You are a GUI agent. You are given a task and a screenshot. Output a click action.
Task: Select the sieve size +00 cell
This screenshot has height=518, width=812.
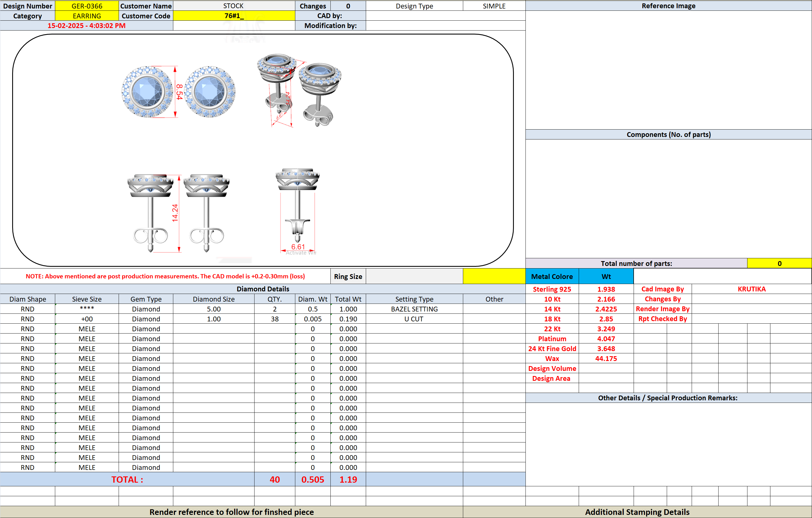pos(87,319)
